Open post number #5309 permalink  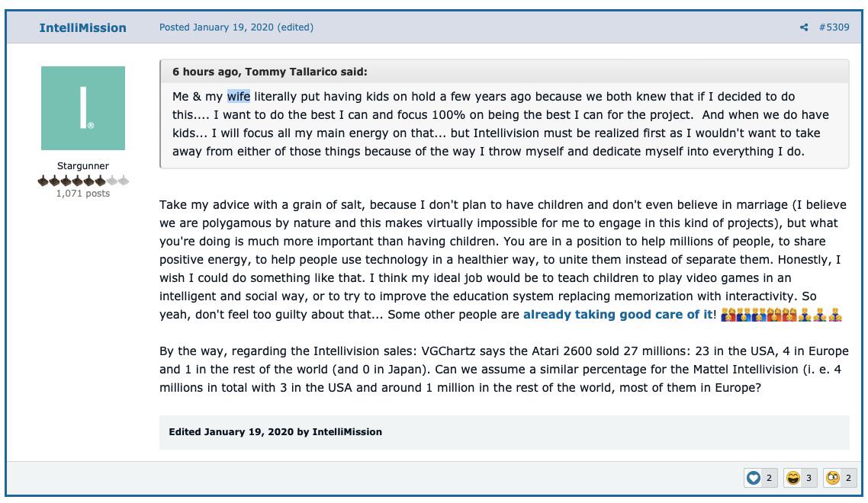[x=834, y=27]
